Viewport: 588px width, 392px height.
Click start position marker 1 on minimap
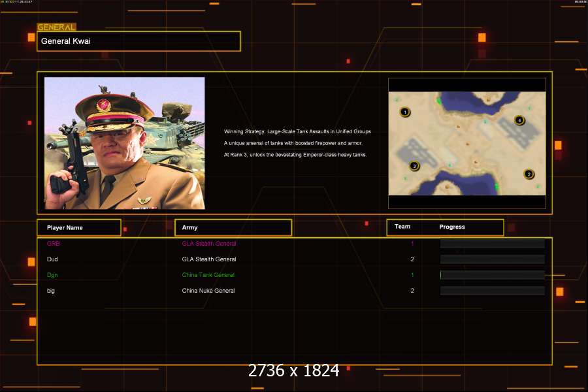(x=405, y=112)
